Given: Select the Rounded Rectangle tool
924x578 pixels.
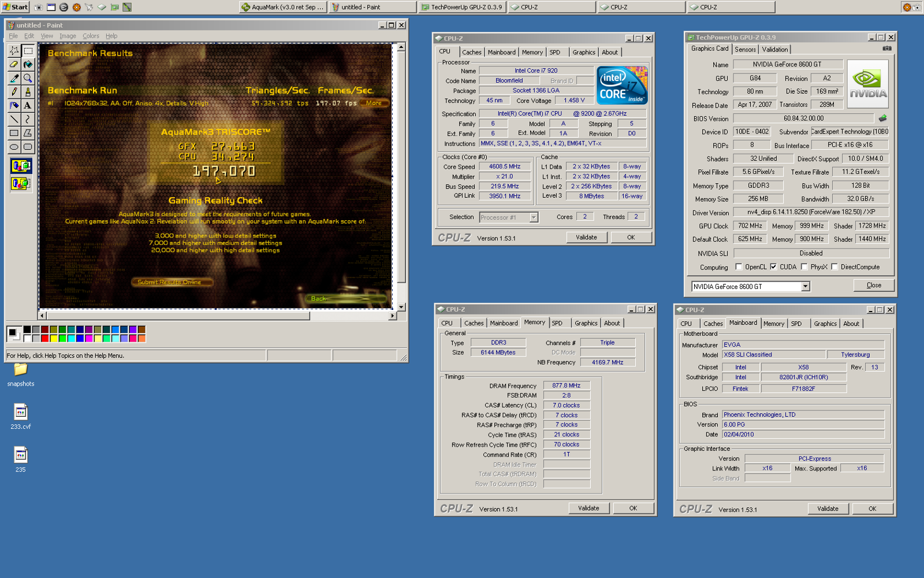Looking at the screenshot, I should (x=28, y=147).
